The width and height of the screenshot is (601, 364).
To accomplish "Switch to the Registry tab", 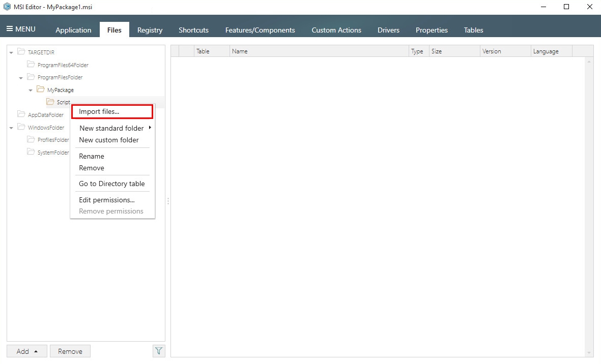I will (x=150, y=30).
